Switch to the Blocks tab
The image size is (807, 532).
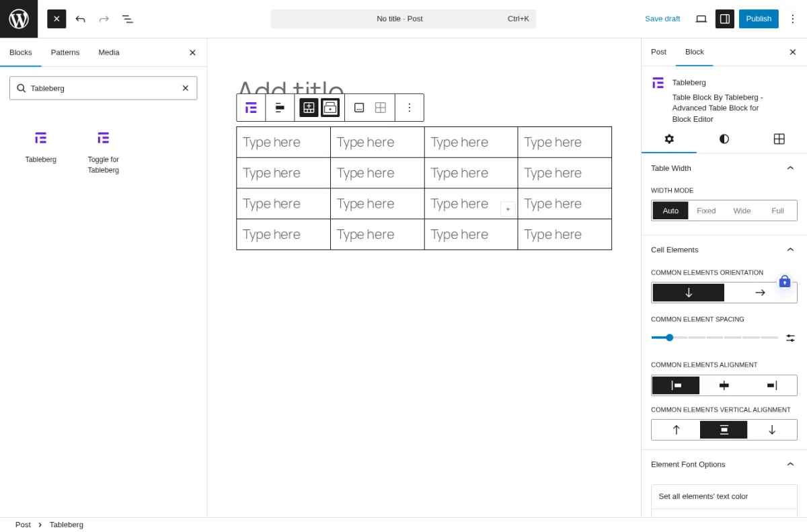21,52
